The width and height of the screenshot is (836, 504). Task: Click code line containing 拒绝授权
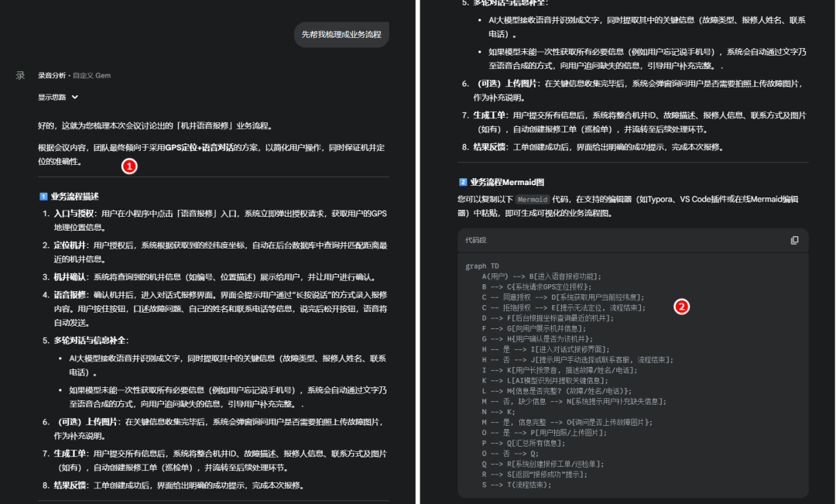[564, 307]
